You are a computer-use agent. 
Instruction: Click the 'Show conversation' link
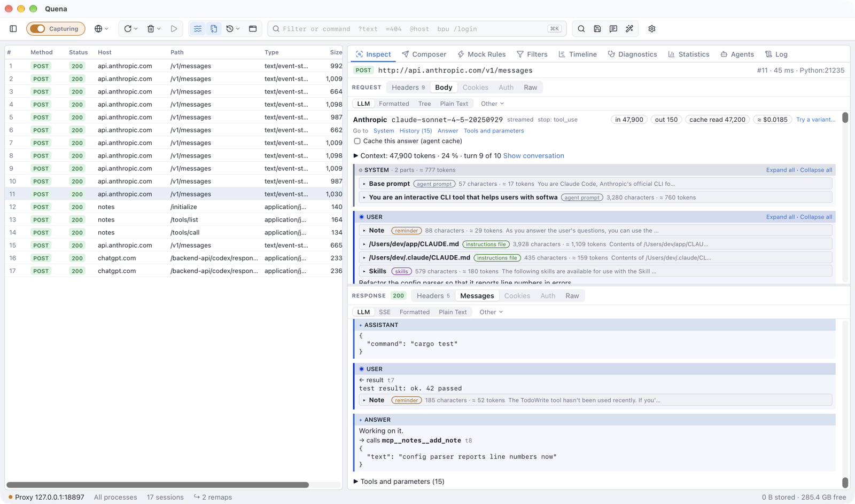pyautogui.click(x=533, y=156)
